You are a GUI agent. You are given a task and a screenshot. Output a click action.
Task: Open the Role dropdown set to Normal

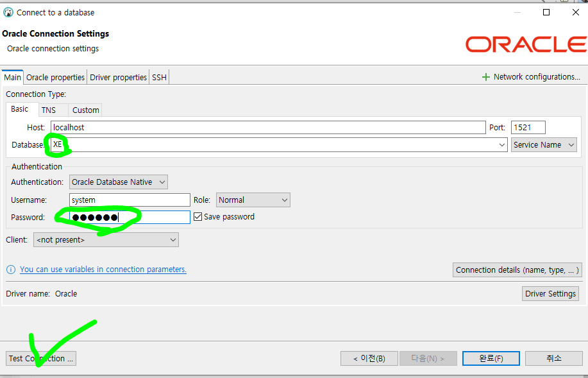253,200
